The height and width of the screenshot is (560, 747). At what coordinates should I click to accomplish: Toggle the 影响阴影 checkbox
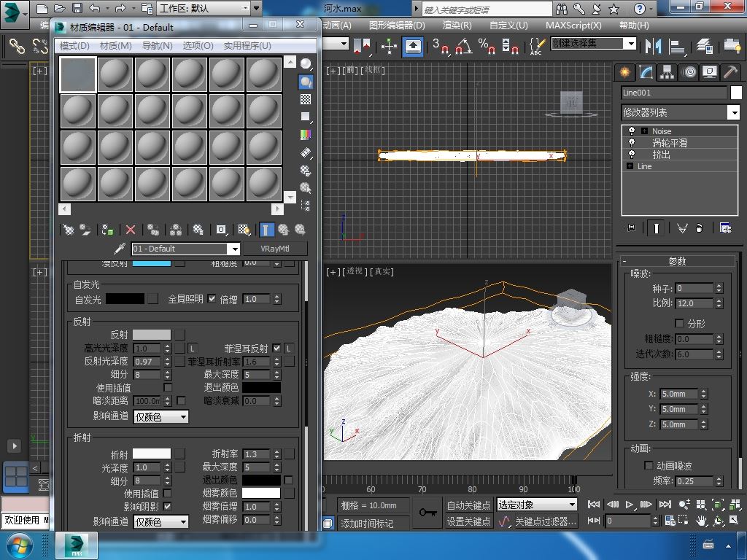(x=168, y=506)
